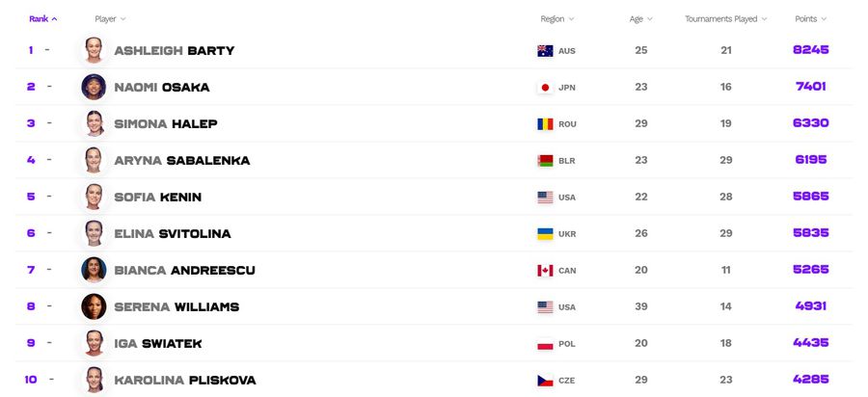The width and height of the screenshot is (868, 397).
Task: Click the Romanian flag next to ROU
Action: (x=545, y=124)
